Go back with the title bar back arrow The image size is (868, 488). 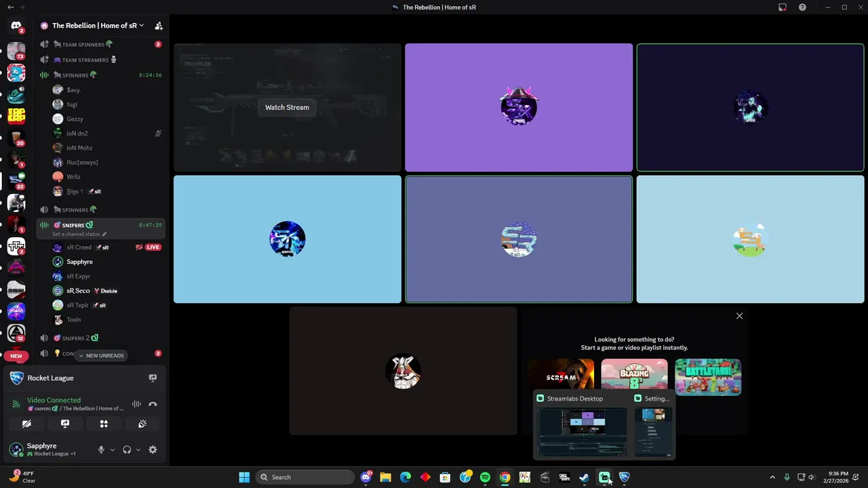[10, 7]
